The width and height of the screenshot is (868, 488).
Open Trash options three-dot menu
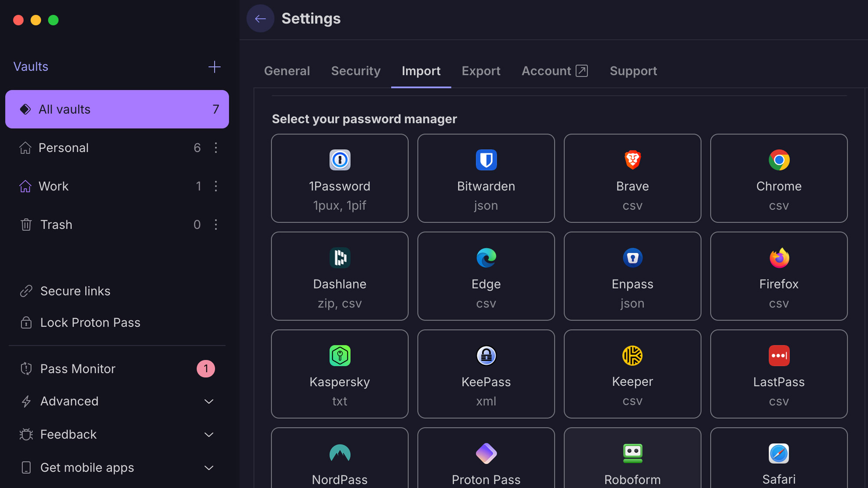point(216,225)
